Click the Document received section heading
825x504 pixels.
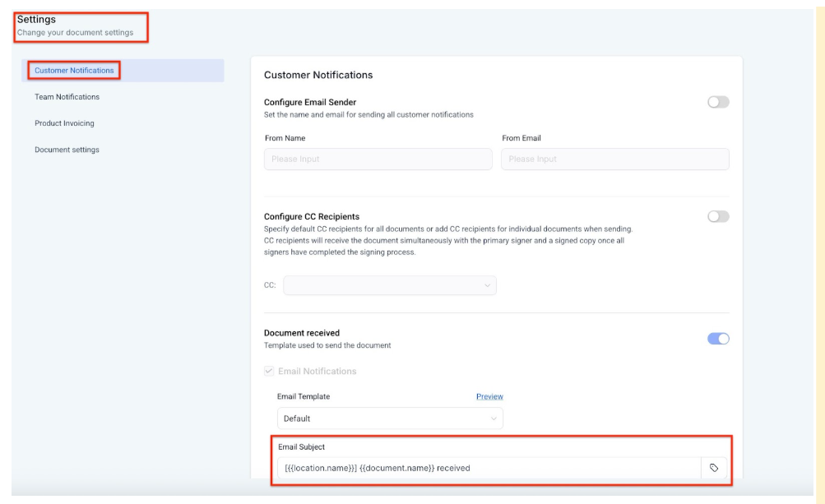tap(301, 333)
